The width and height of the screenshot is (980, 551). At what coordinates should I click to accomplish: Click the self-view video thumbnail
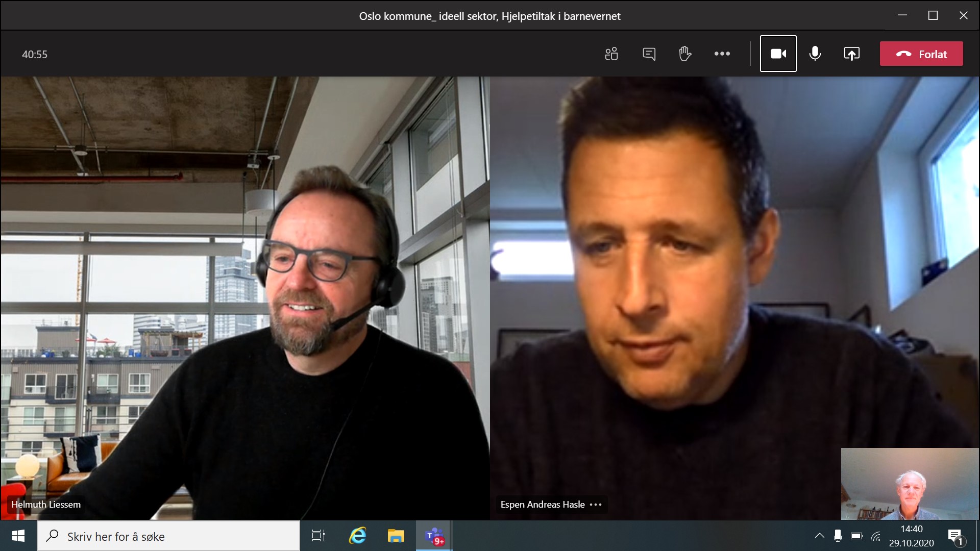pyautogui.click(x=910, y=484)
